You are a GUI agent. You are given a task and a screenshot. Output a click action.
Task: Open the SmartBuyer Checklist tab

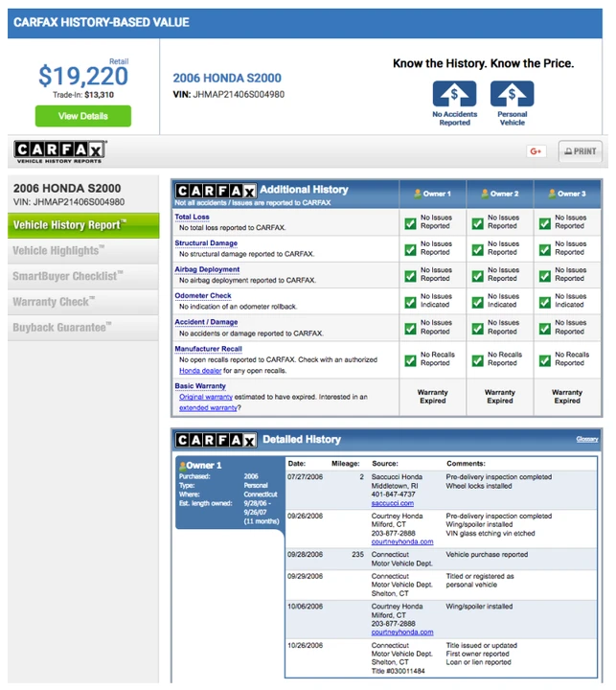[83, 276]
